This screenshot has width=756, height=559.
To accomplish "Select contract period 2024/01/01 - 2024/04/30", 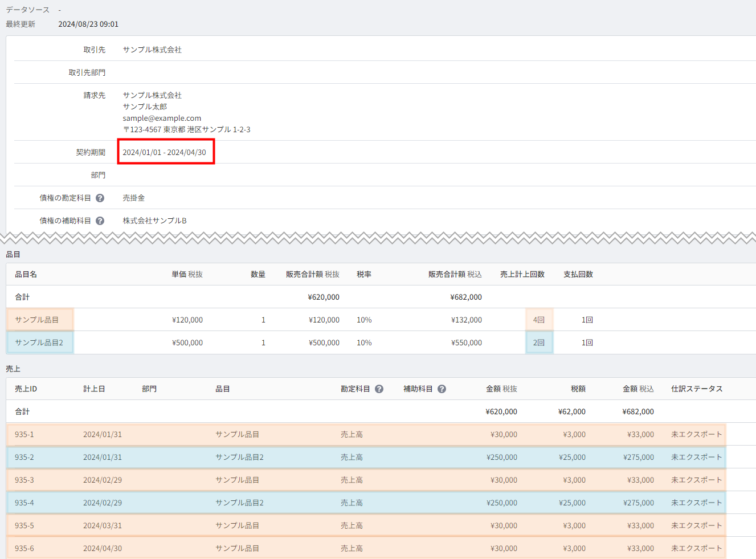I will point(164,152).
